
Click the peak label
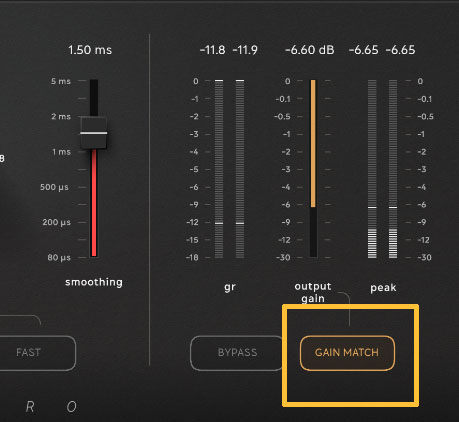[383, 288]
